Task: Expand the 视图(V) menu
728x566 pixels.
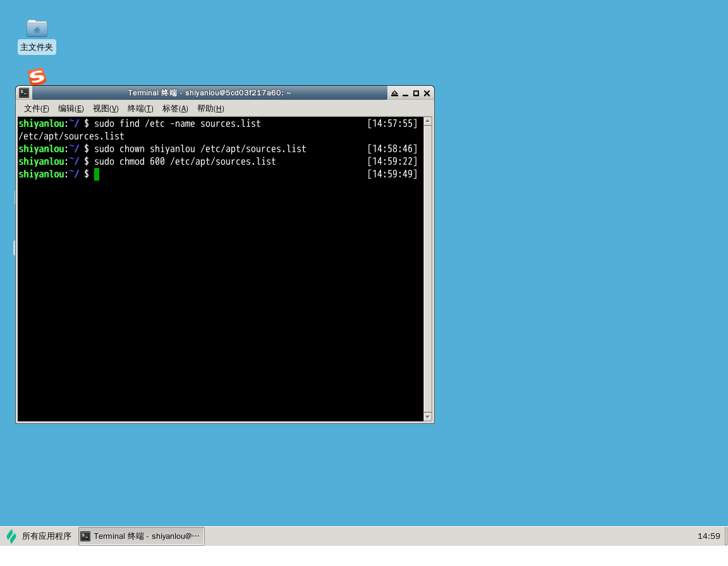Action: (x=106, y=109)
